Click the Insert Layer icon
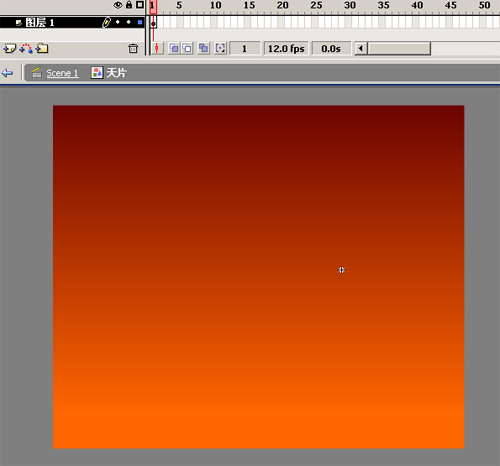This screenshot has height=466, width=500. 9,49
